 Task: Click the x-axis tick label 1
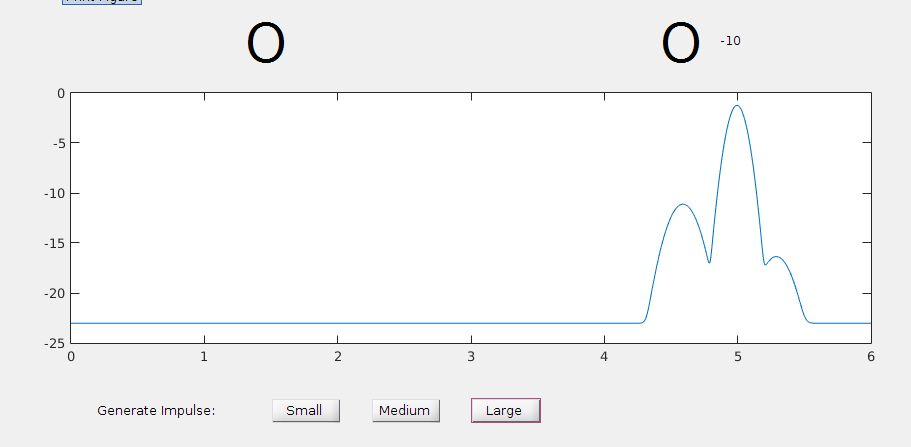[x=204, y=356]
